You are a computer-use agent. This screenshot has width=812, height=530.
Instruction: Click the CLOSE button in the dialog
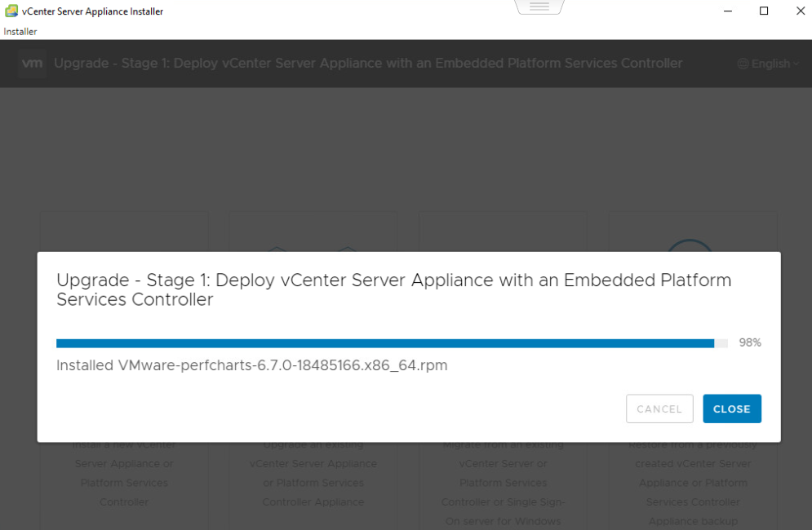[732, 409]
